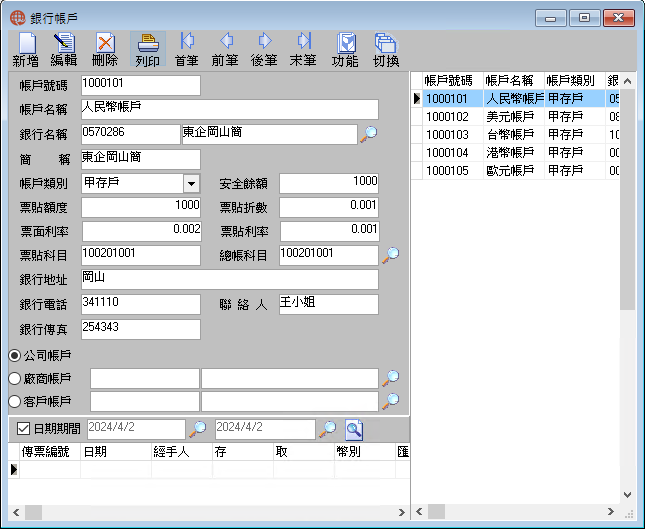The image size is (645, 529).
Task: Click the 票貼利率 input field
Action: click(330, 231)
